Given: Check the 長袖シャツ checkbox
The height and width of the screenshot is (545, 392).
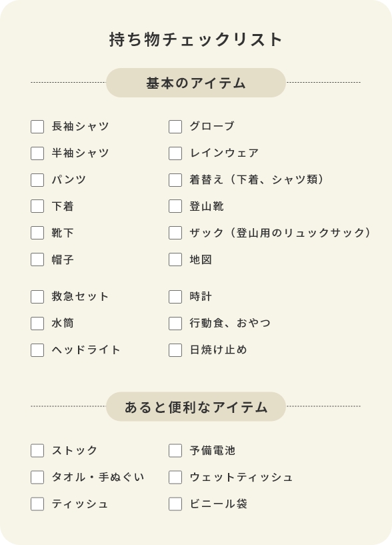Looking at the screenshot, I should pyautogui.click(x=37, y=126).
